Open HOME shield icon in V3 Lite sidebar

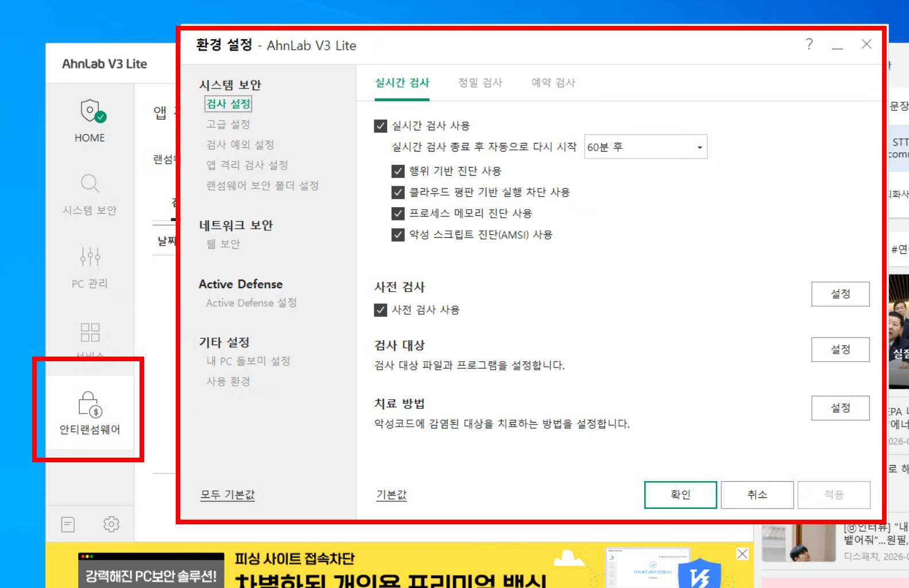click(x=90, y=111)
